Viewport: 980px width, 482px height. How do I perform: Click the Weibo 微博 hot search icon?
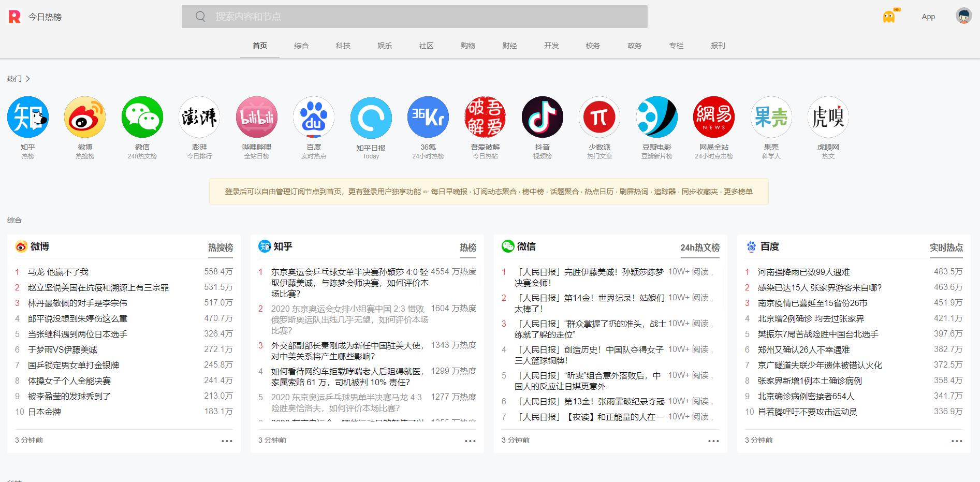click(x=85, y=117)
